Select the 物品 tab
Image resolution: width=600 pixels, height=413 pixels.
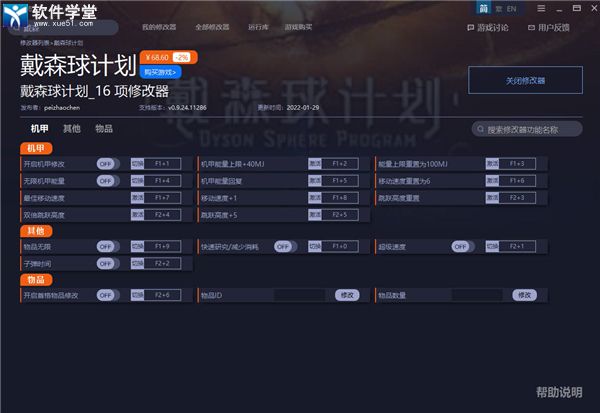[x=104, y=129]
